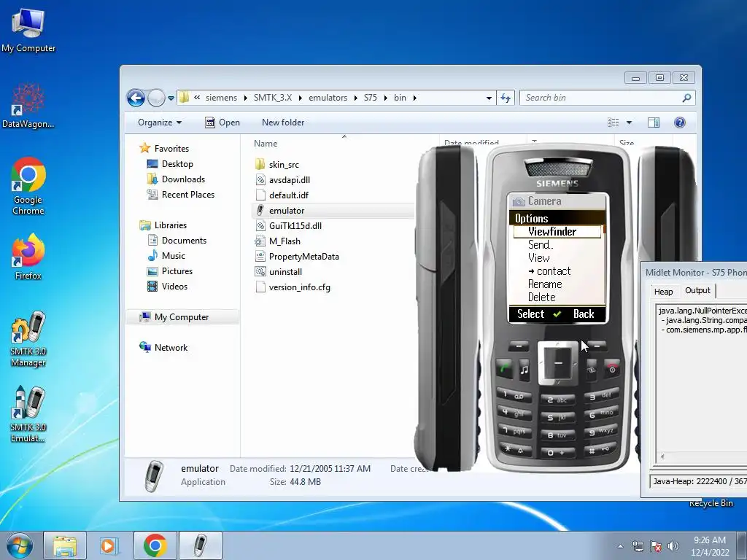
Task: Select the M_Flash file
Action: click(x=278, y=241)
